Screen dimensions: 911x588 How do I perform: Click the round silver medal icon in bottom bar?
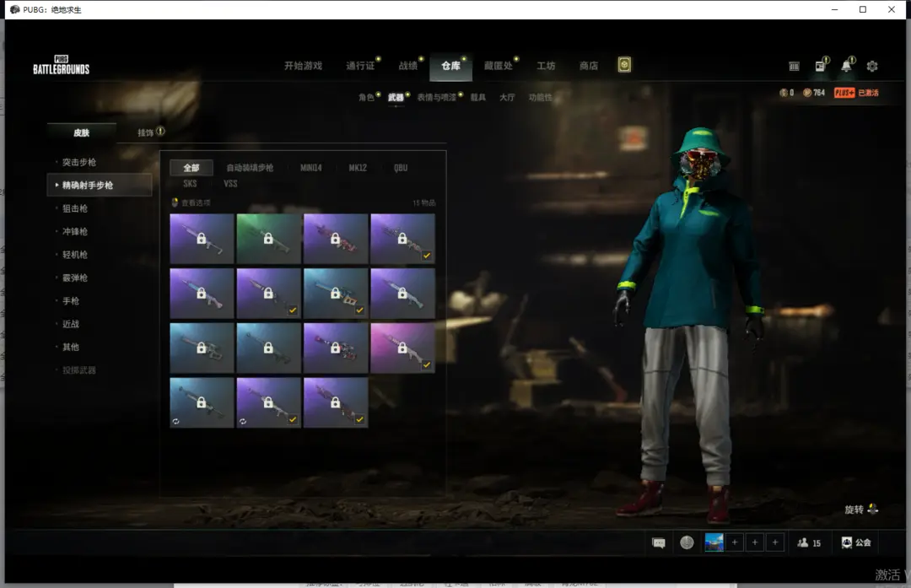(x=687, y=542)
